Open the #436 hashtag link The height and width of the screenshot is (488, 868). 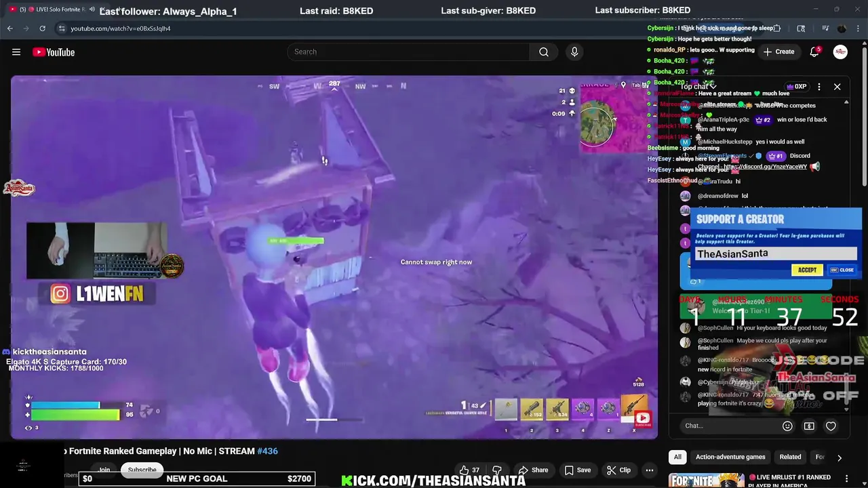tap(267, 451)
